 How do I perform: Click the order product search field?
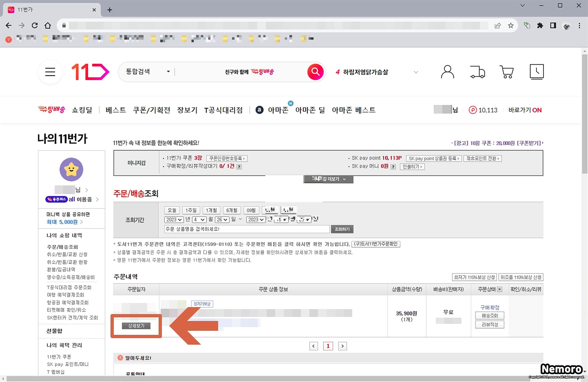coord(247,229)
